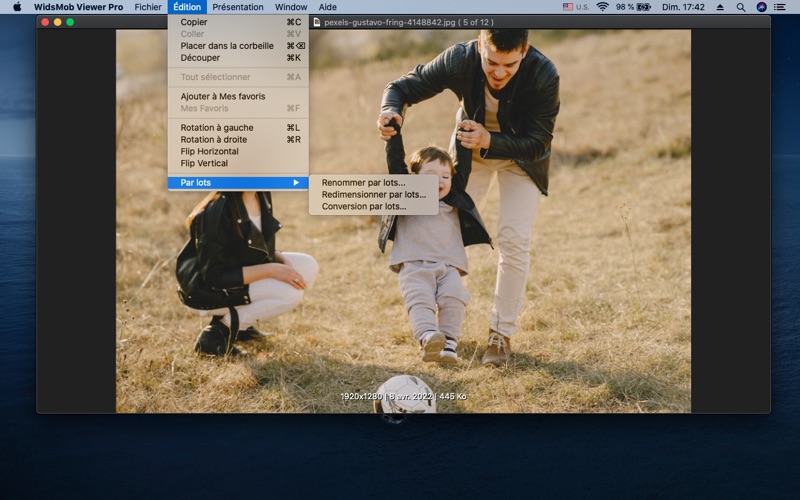Click the battery status icon
This screenshot has width=800, height=500.
[x=643, y=7]
